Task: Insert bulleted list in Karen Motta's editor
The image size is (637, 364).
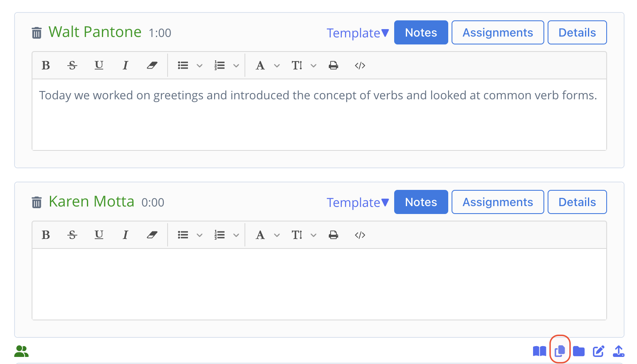Action: coord(183,235)
